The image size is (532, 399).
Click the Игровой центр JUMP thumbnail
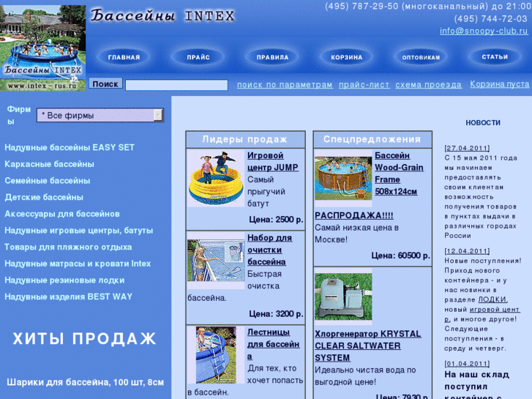coord(216,179)
